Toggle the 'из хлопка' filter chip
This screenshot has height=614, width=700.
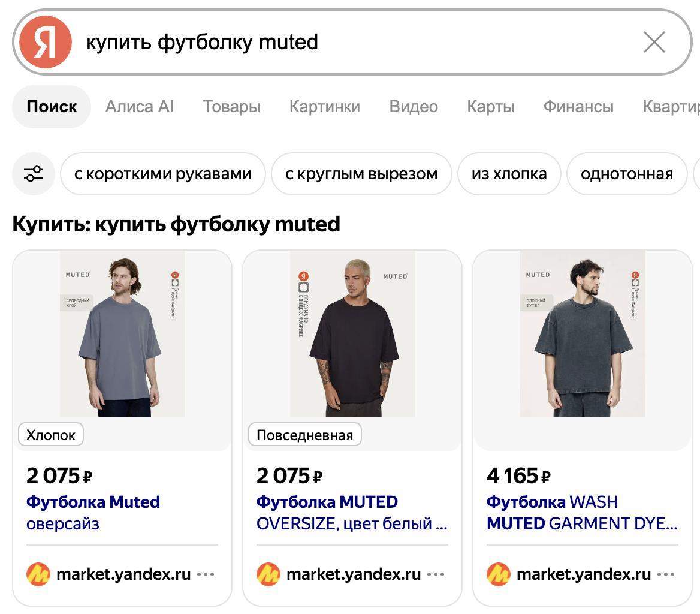[509, 174]
